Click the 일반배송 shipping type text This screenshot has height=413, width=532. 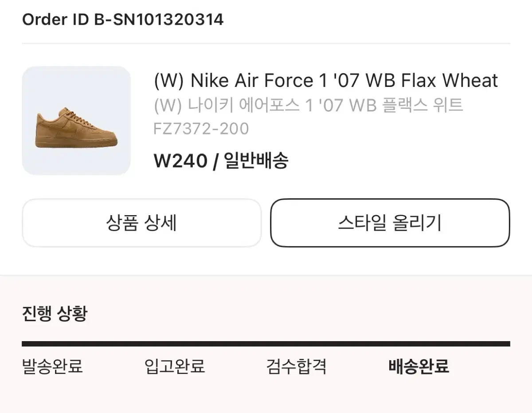(x=256, y=161)
